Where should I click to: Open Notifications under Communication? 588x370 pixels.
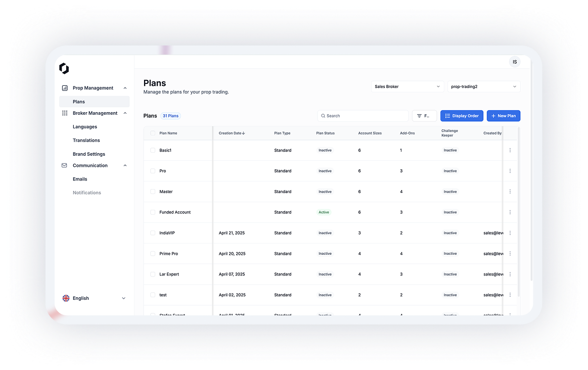pyautogui.click(x=86, y=193)
